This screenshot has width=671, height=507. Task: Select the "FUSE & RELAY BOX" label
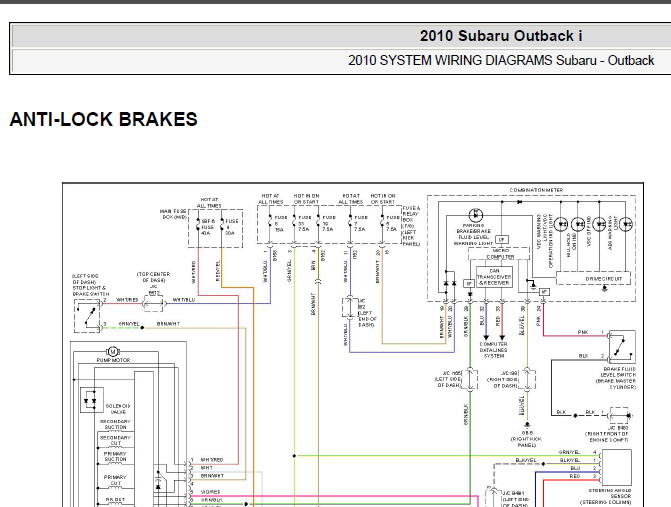[x=411, y=214]
